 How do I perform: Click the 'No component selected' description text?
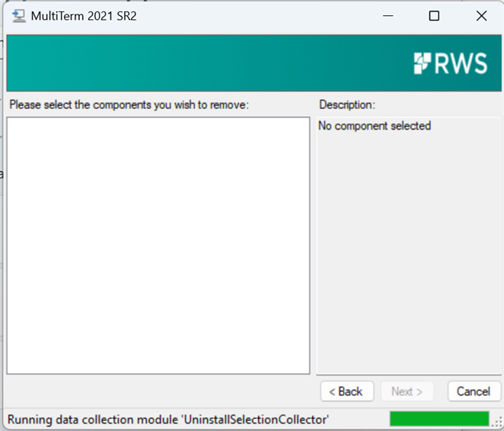point(375,126)
